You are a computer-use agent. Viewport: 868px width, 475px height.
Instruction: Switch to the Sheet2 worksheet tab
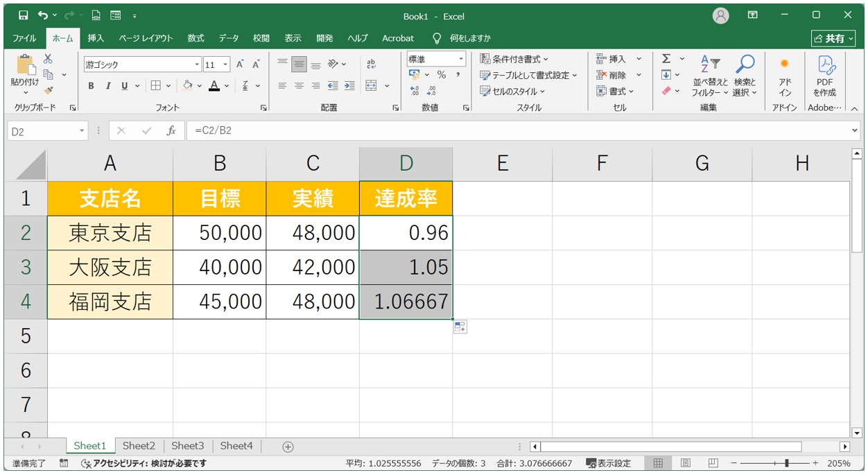point(139,446)
